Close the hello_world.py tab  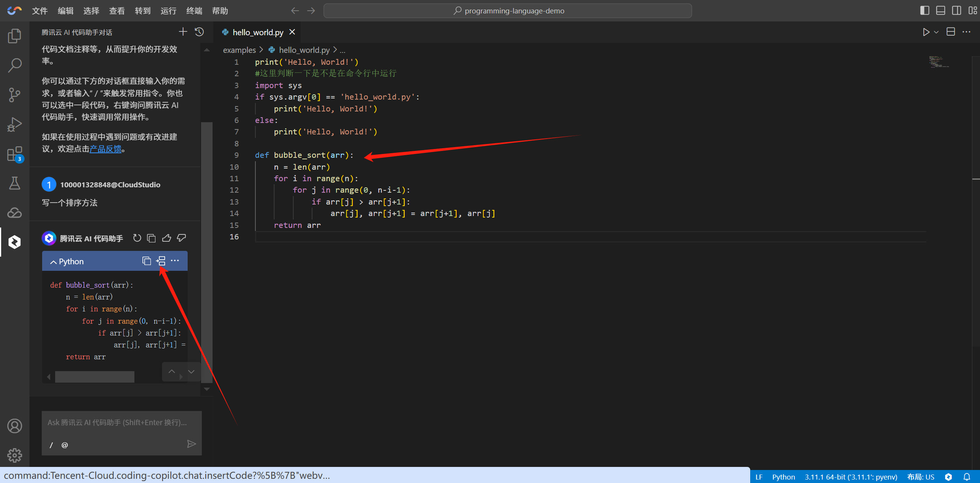[292, 32]
